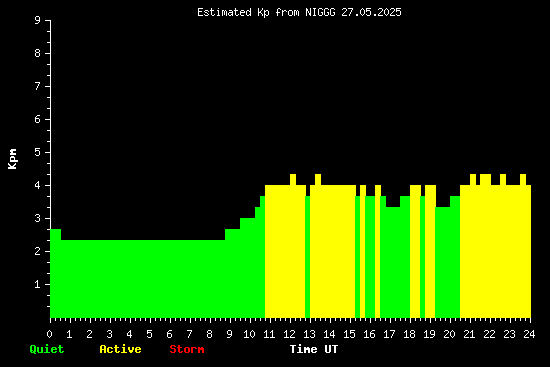Click the y-axis value 7
Image resolution: width=550 pixels, height=367 pixels.
38,86
